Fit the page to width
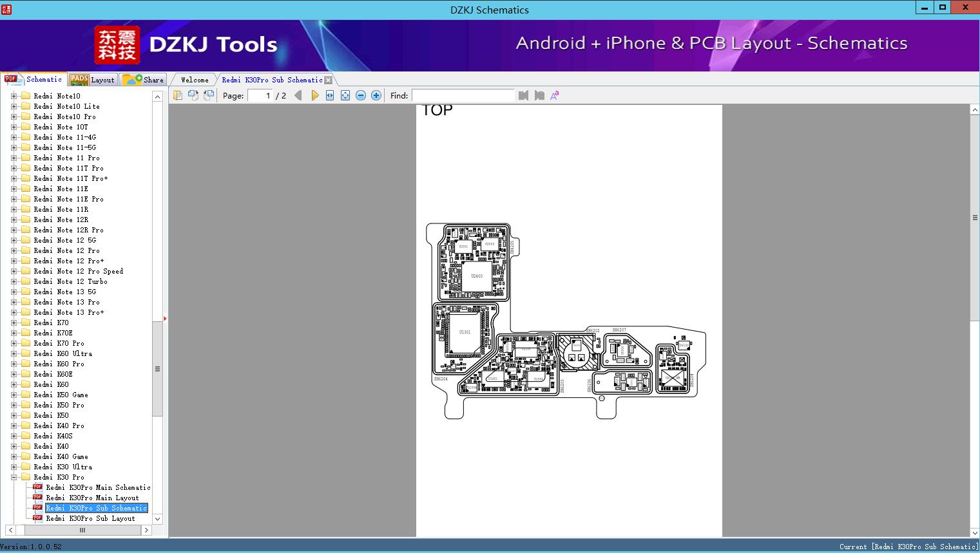Screen dimensions: 980x553 pyautogui.click(x=330, y=95)
